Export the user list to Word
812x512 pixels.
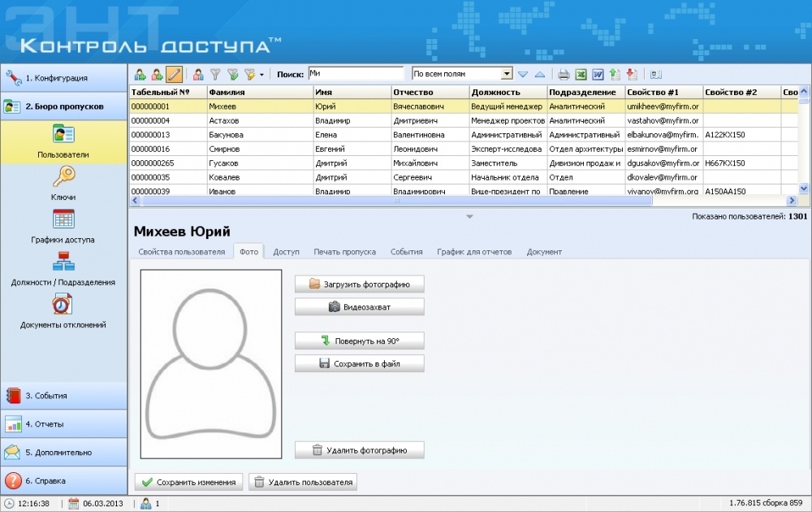click(598, 74)
